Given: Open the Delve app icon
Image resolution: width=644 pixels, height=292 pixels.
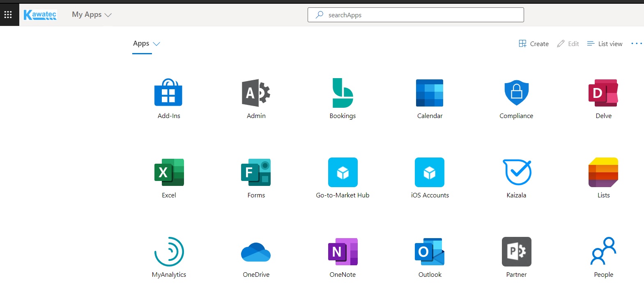Looking at the screenshot, I should (603, 93).
